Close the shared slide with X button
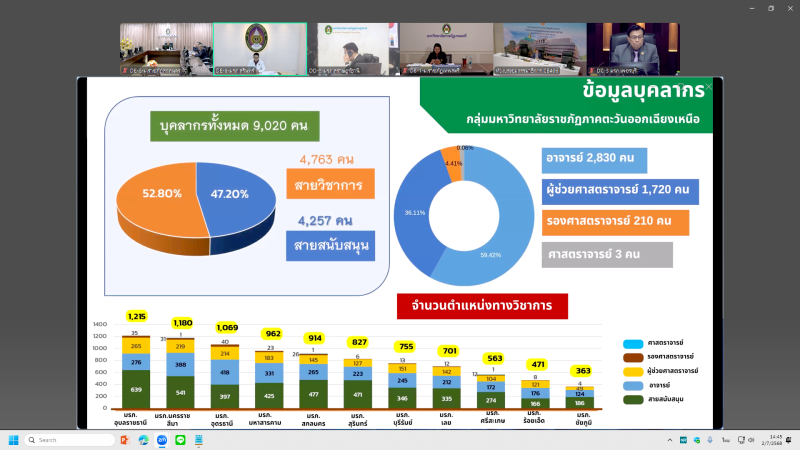 [708, 88]
